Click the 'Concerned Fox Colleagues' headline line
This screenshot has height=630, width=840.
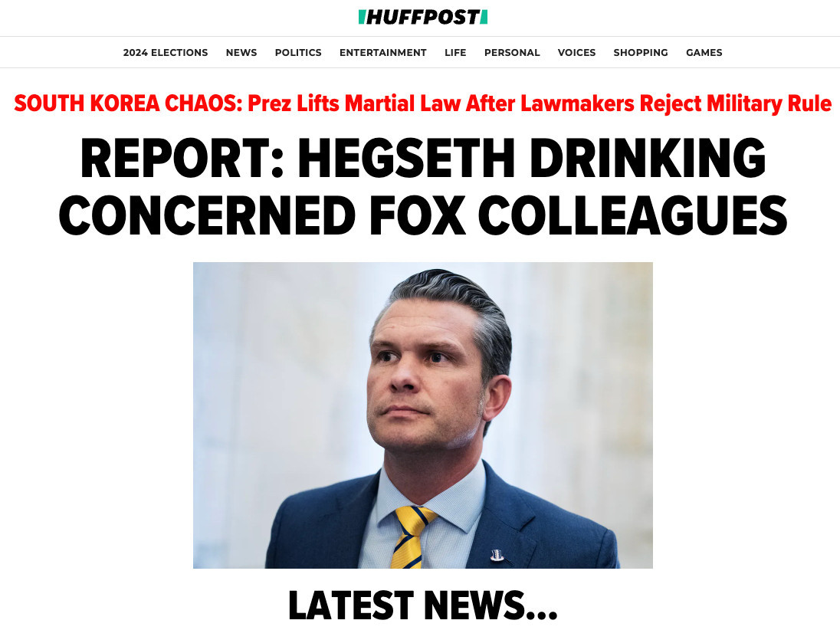point(422,215)
